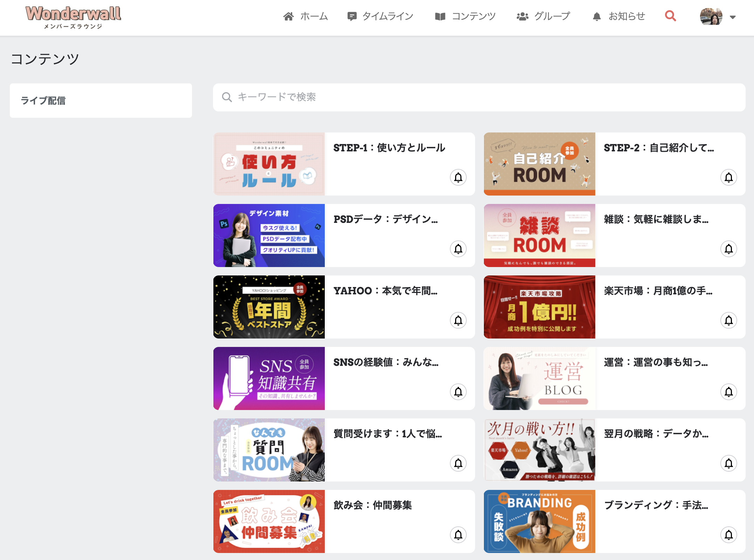This screenshot has width=754, height=560.
Task: Click bell icon on 翌月の戦略 card
Action: 728,464
